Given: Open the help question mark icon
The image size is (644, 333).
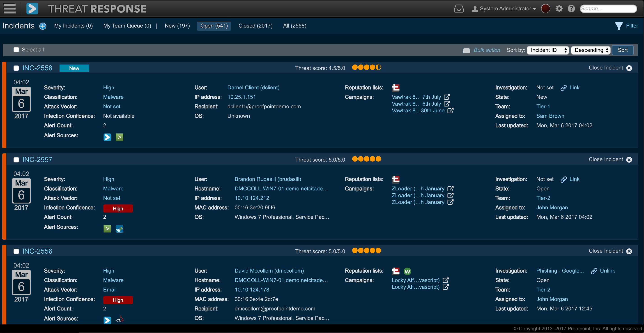Looking at the screenshot, I should point(571,9).
